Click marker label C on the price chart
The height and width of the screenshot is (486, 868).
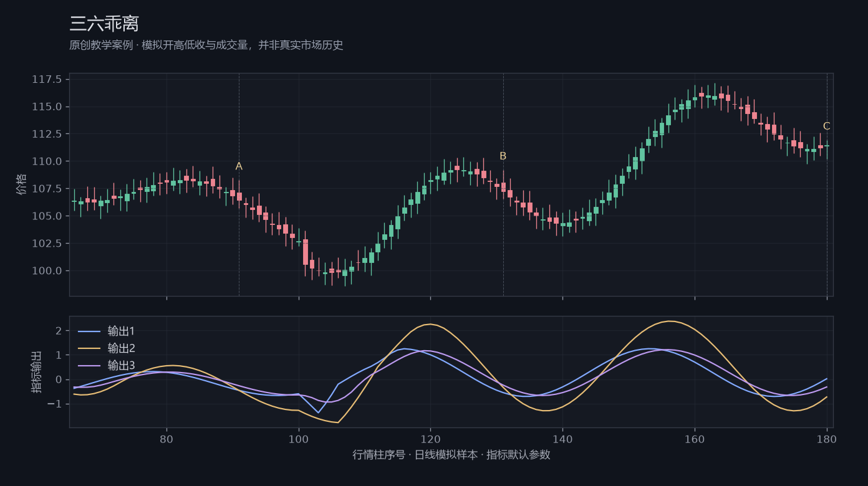(x=827, y=126)
